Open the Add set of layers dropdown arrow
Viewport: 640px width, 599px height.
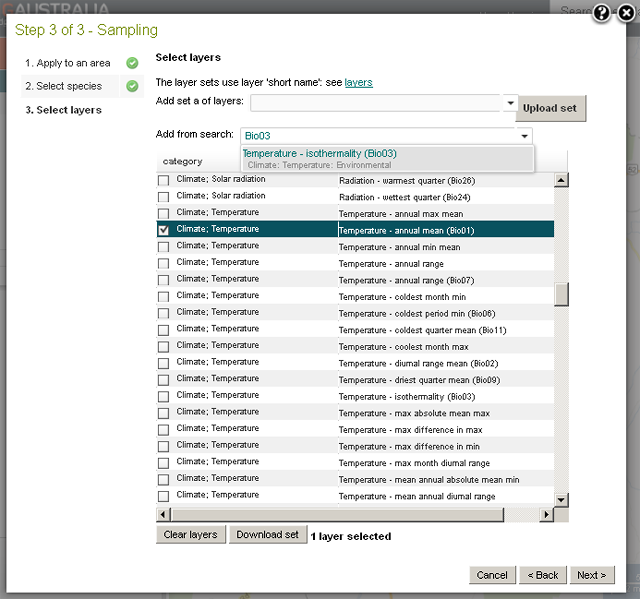(510, 103)
